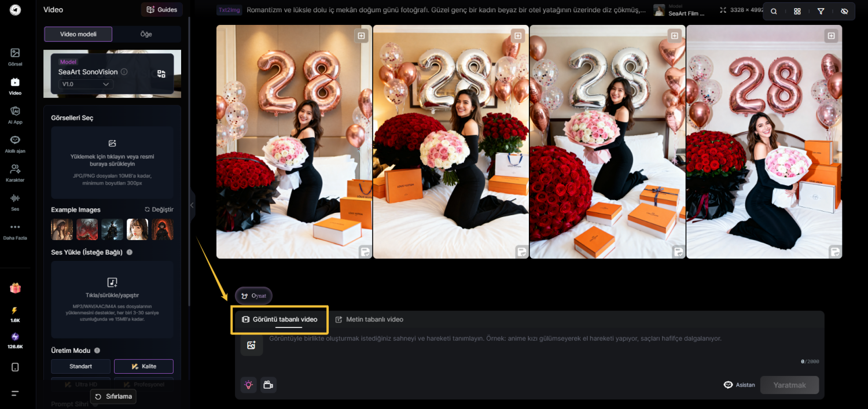Image resolution: width=868 pixels, height=409 pixels.
Task: Open the Ses audio section
Action: coord(15,201)
